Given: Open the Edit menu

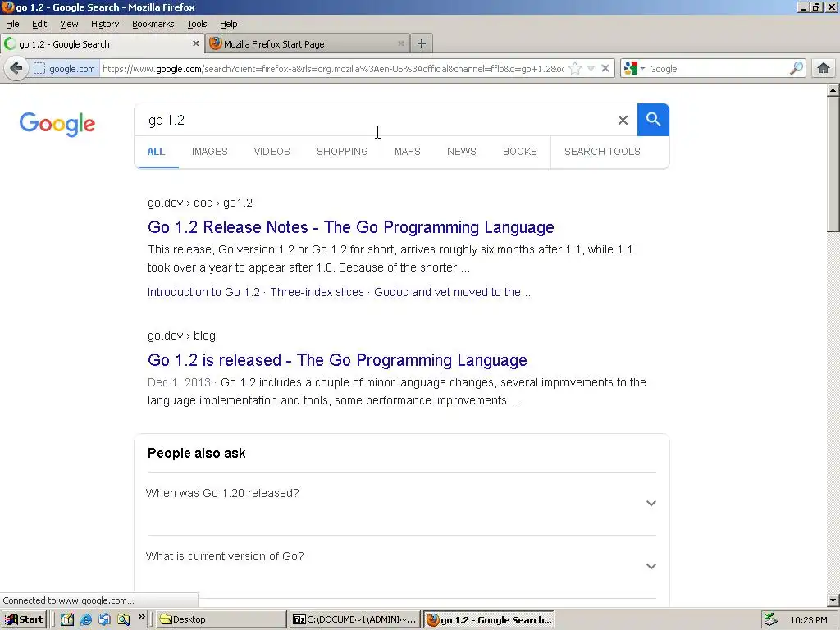Looking at the screenshot, I should (x=39, y=24).
